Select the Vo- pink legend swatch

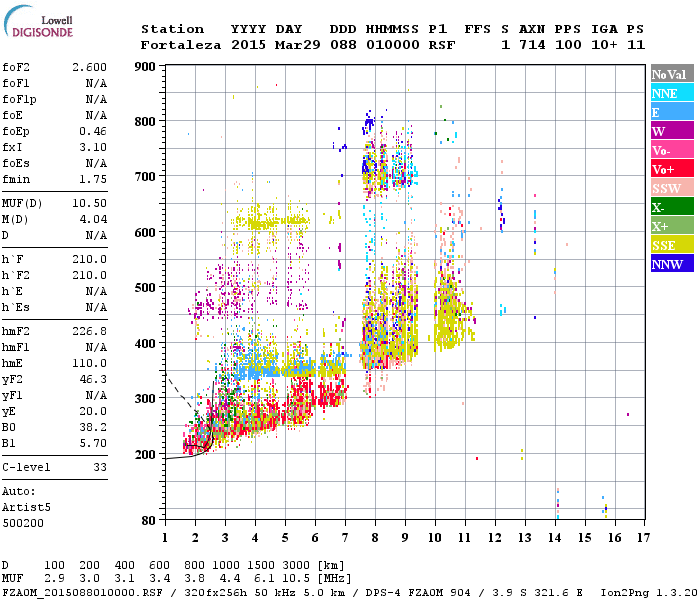click(672, 150)
